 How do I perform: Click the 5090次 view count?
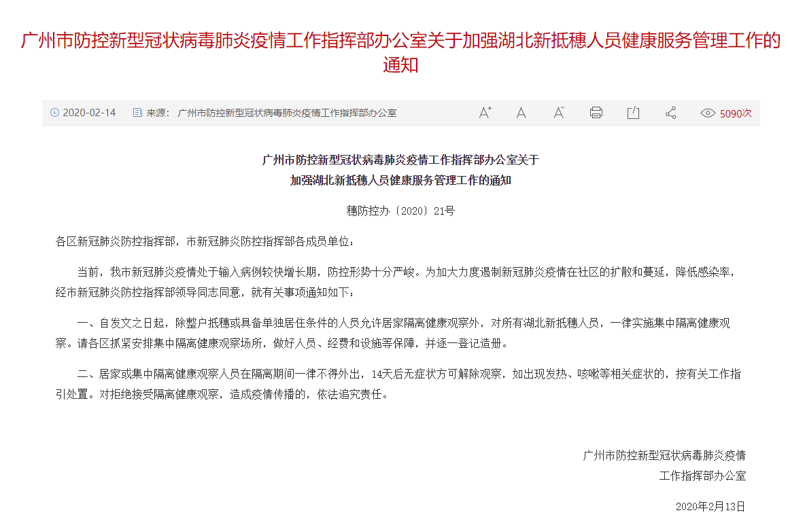coord(736,113)
